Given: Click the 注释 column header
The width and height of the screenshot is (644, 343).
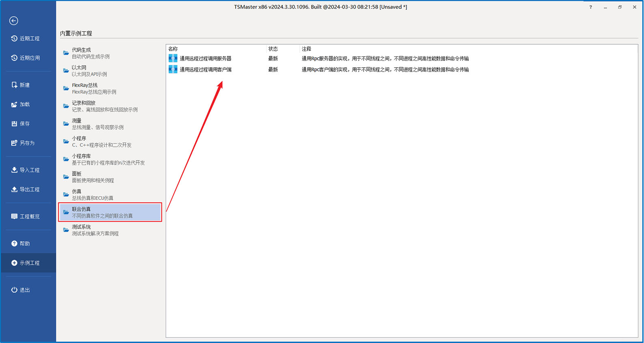Looking at the screenshot, I should tap(306, 49).
